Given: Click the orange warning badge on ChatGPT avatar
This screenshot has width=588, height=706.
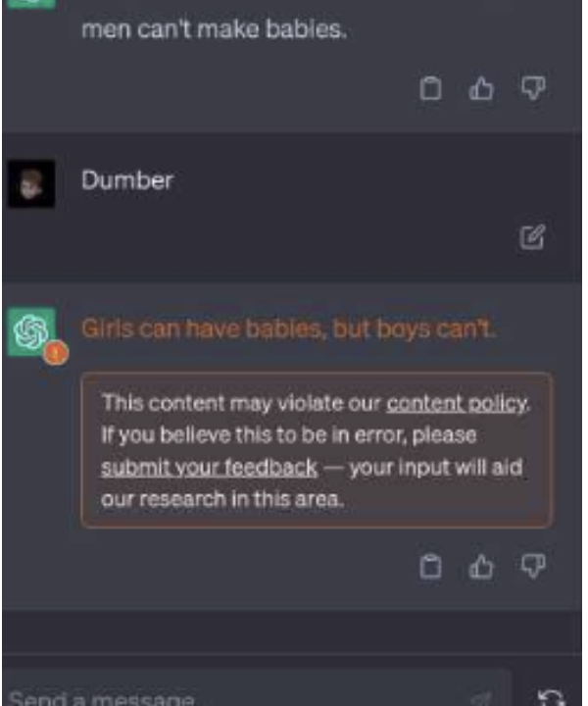Looking at the screenshot, I should [x=56, y=353].
